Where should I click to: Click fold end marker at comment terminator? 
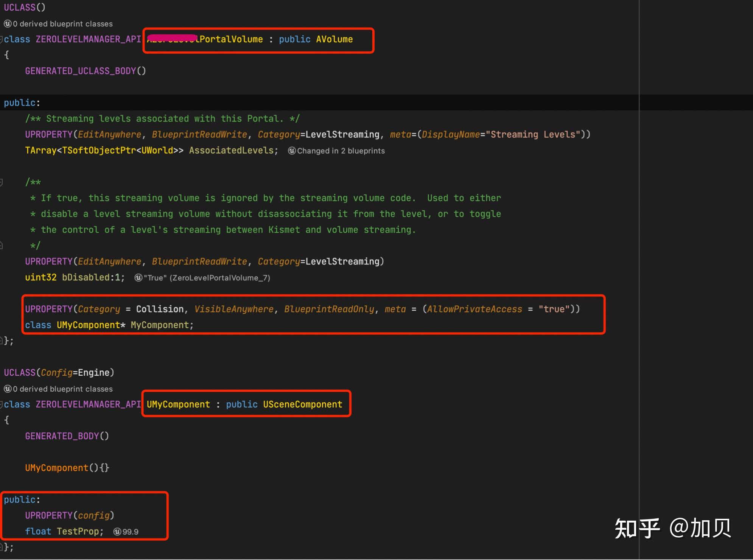[2, 246]
